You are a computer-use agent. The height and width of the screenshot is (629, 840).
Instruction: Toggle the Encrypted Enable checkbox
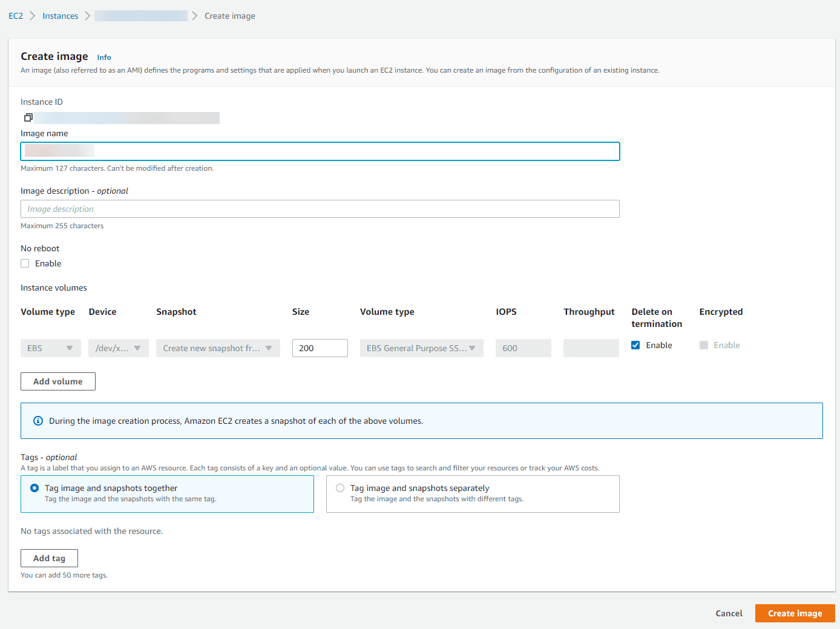click(704, 345)
